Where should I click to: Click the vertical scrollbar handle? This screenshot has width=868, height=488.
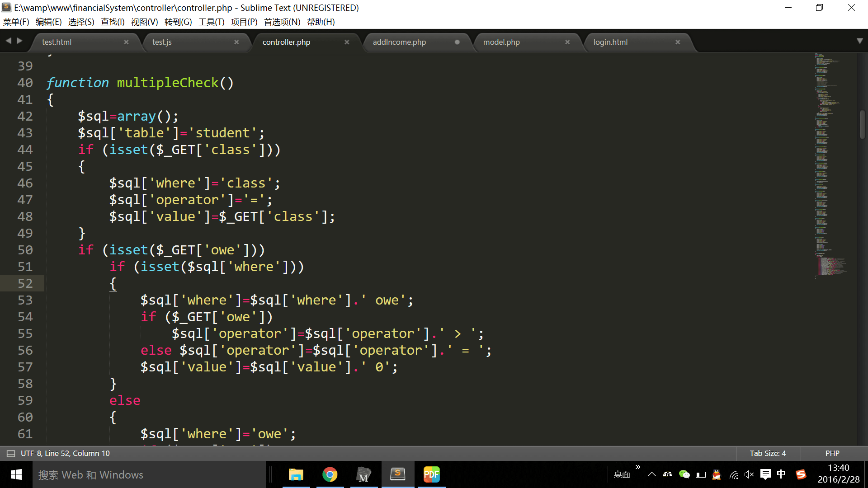862,124
